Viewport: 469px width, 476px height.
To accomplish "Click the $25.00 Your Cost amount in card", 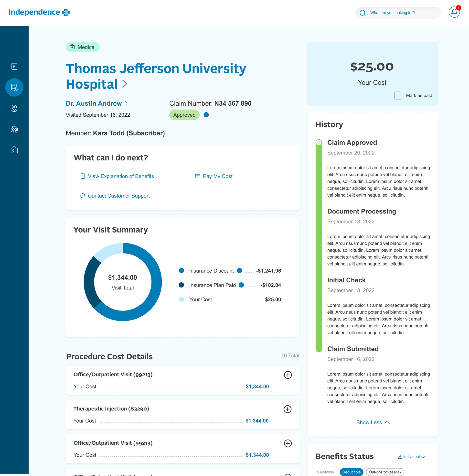I will click(372, 67).
